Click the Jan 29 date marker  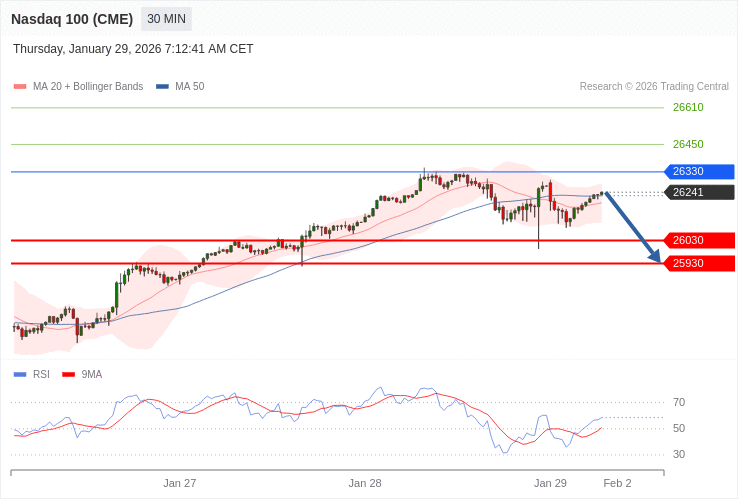point(550,483)
